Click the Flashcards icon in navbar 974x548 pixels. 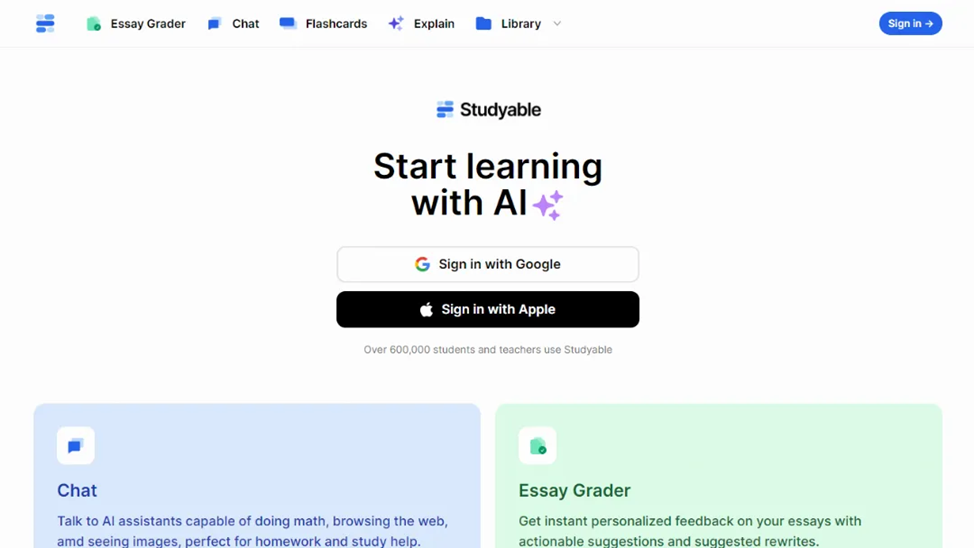click(288, 23)
